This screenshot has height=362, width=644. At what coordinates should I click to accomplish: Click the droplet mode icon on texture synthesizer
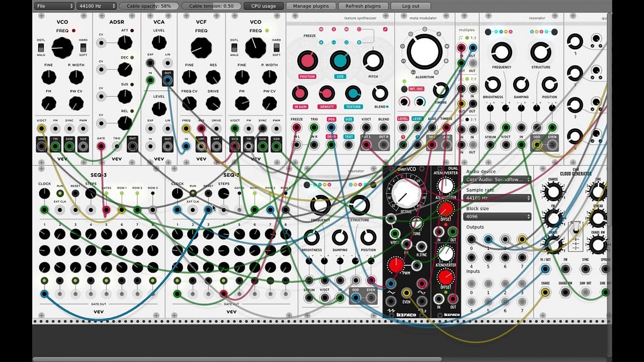[x=321, y=42]
